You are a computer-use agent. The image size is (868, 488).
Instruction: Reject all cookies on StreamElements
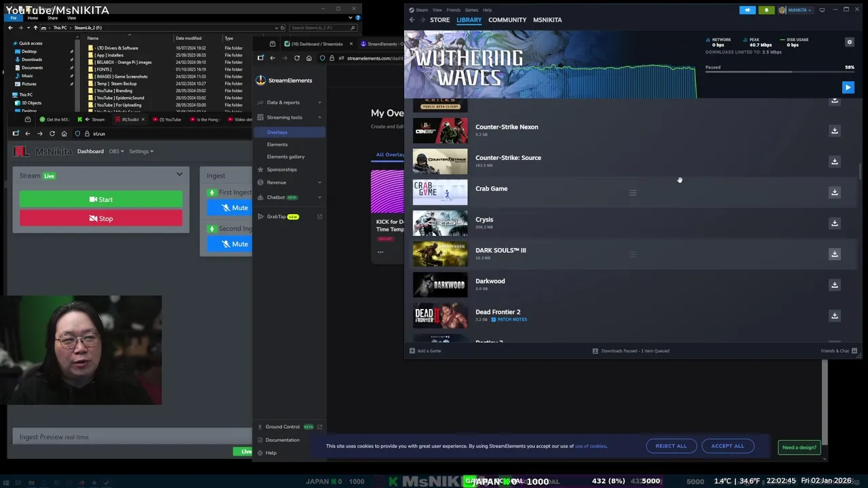(671, 446)
